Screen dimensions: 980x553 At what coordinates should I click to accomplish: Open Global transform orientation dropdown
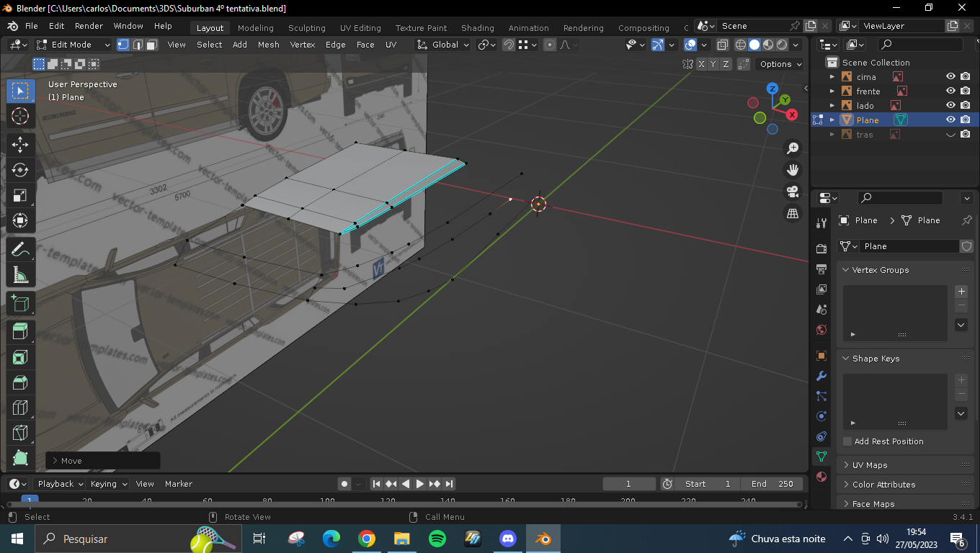pos(444,45)
